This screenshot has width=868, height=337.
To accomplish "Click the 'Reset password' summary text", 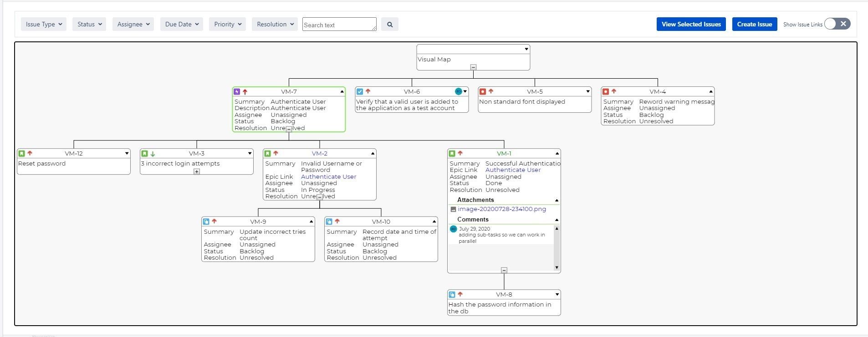I will (42, 164).
